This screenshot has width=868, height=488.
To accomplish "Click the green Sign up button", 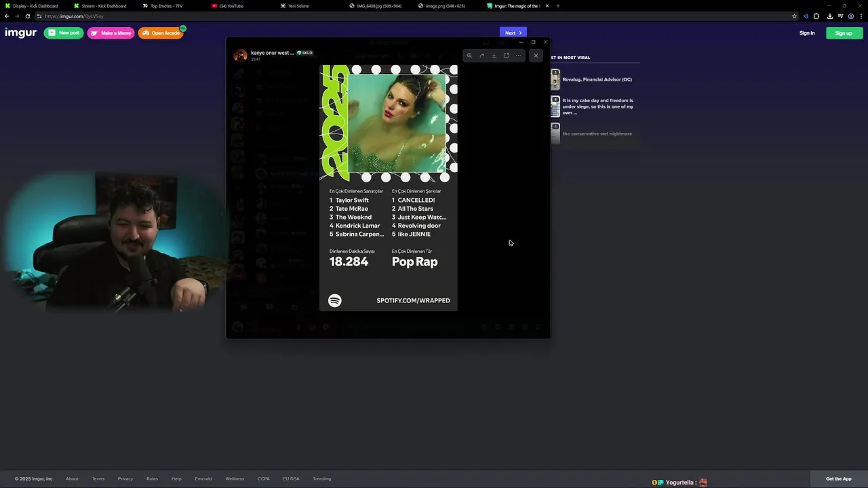I will [x=844, y=33].
